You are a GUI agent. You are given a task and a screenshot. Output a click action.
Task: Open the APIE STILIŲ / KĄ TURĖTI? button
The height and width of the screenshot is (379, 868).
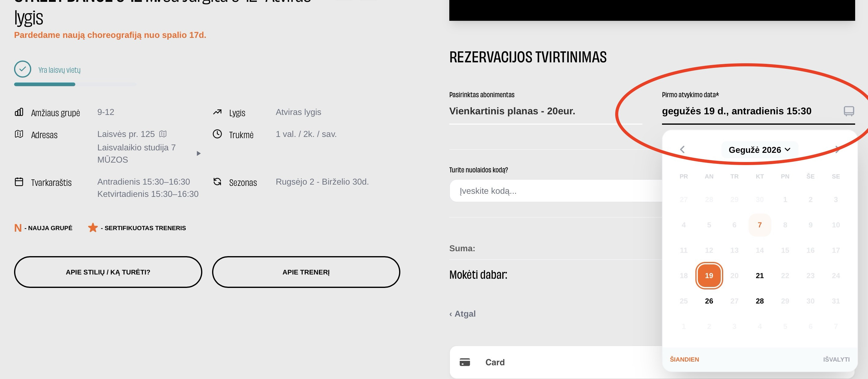pos(108,272)
